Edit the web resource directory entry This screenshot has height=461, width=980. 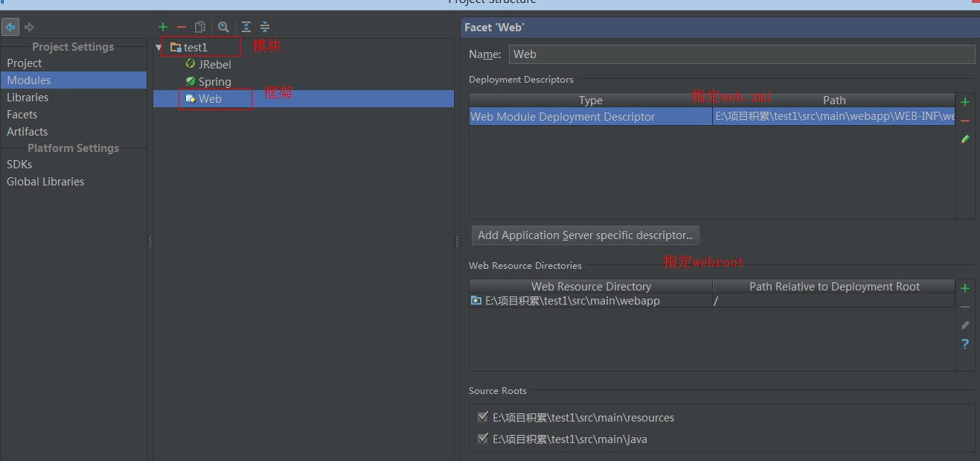pyautogui.click(x=965, y=325)
